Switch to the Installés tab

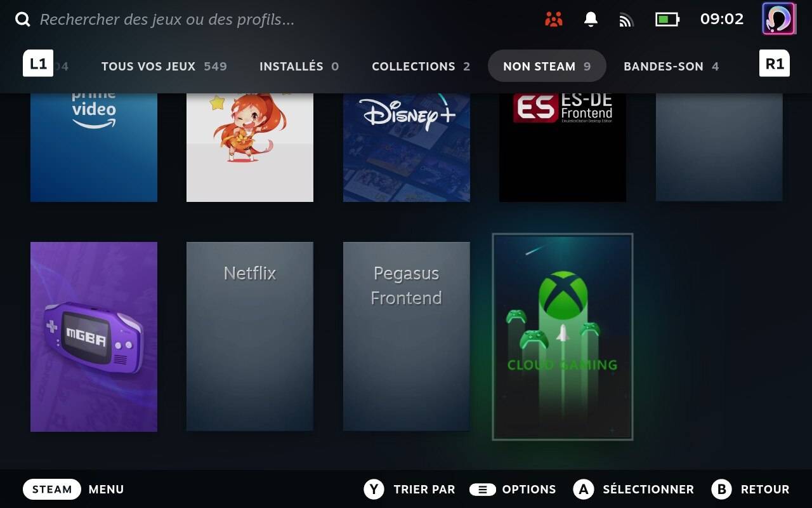point(299,66)
